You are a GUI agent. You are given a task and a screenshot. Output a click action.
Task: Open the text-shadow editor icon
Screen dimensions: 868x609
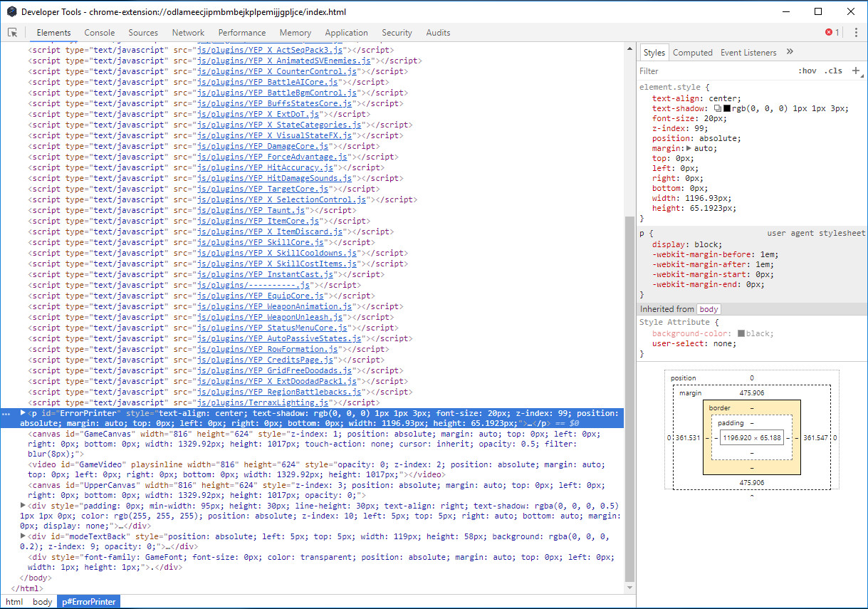coord(718,108)
